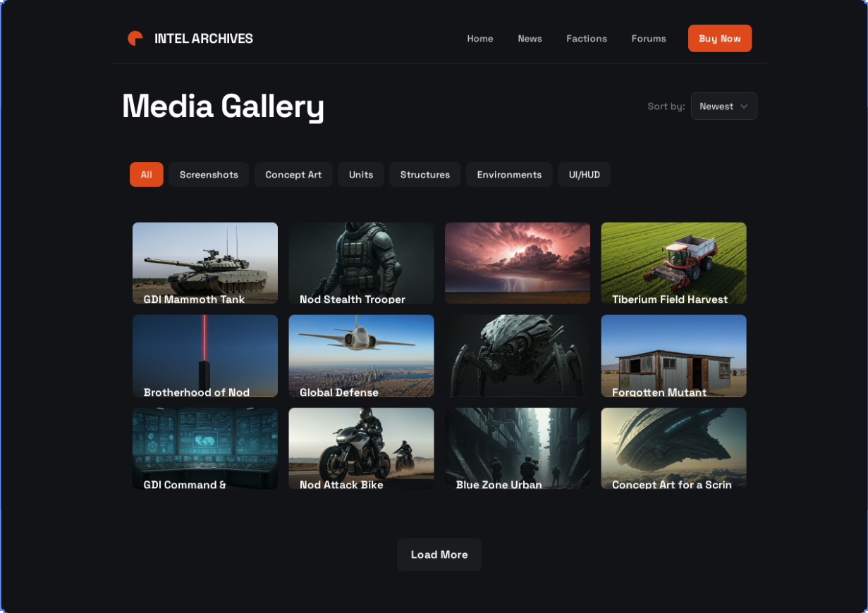Open the Sort by dropdown showing Newest
The image size is (868, 613).
coord(723,106)
